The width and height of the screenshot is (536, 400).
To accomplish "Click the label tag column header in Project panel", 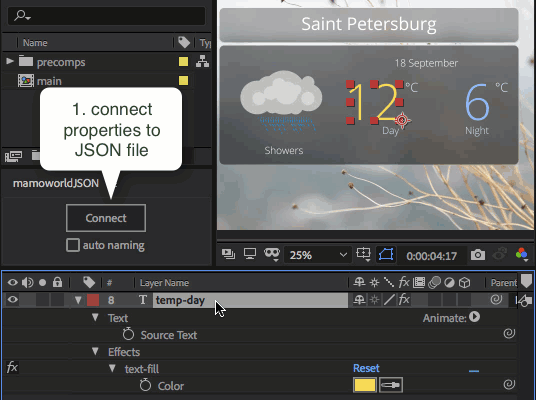I will [x=184, y=42].
